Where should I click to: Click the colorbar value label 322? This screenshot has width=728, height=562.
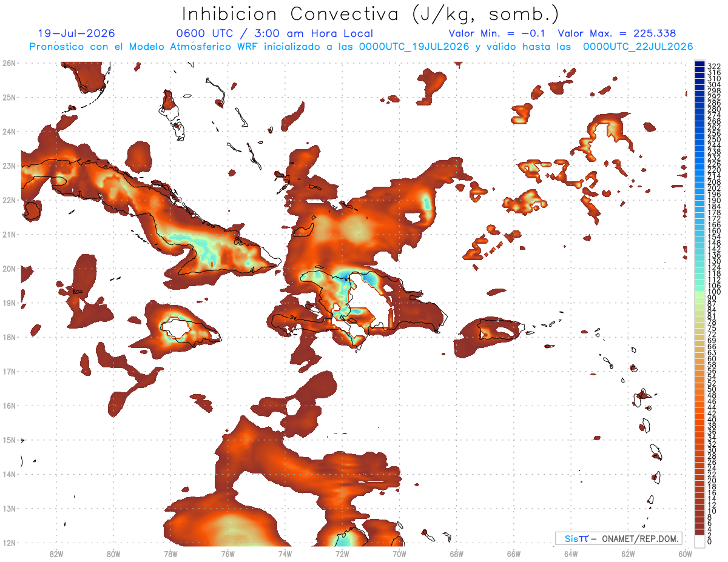coord(714,66)
